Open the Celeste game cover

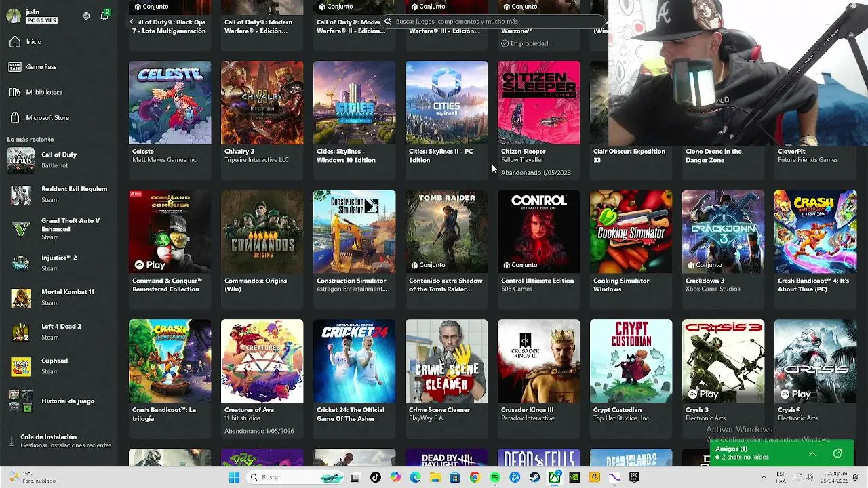[170, 103]
